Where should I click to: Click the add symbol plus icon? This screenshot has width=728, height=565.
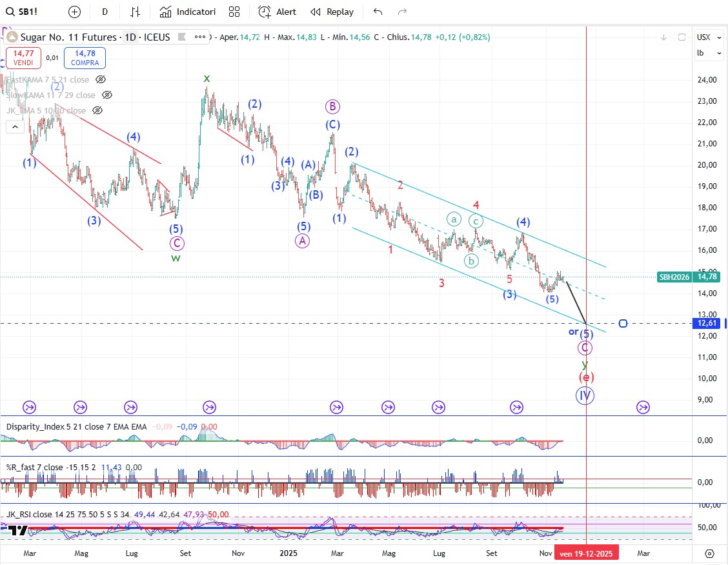(75, 12)
